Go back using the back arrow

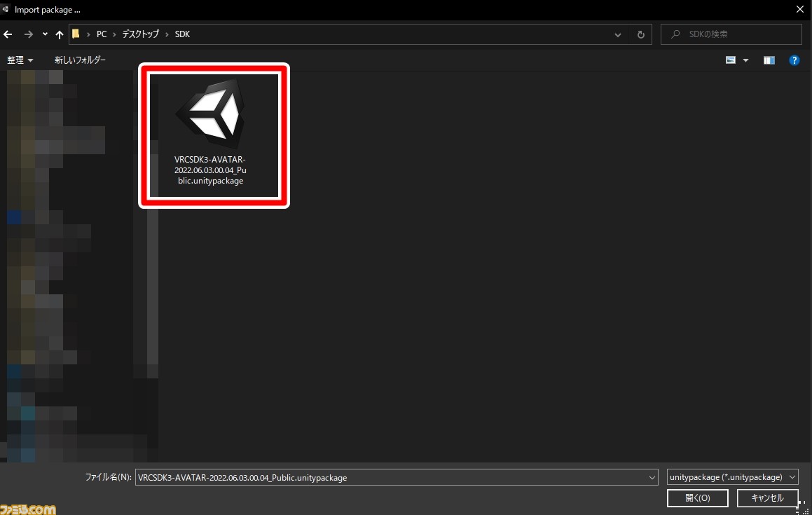8,34
